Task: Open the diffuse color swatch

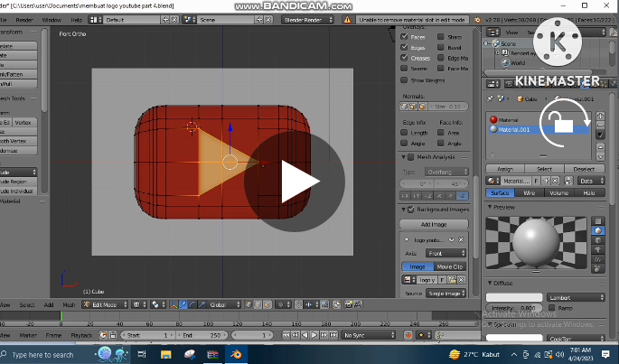Action: (514, 298)
